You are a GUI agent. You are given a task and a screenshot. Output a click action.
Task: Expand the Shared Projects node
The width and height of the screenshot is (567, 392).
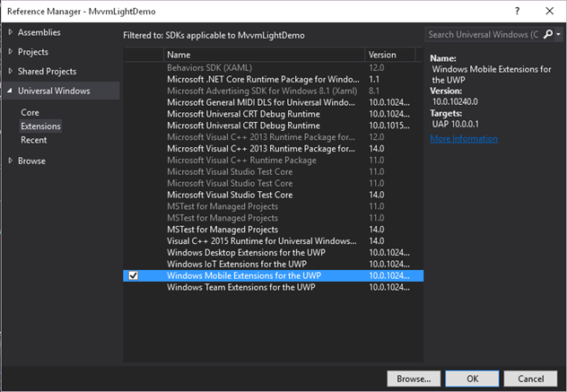pyautogui.click(x=11, y=71)
